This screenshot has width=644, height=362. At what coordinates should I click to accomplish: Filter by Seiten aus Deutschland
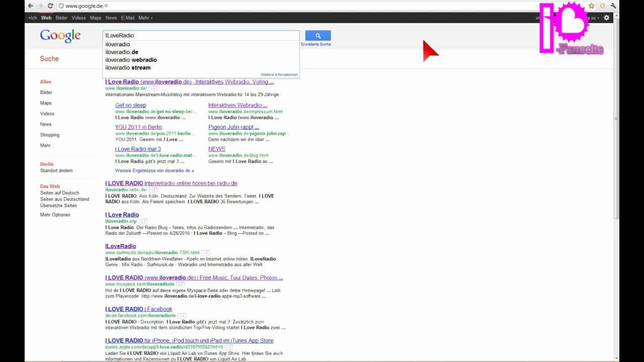[x=65, y=199]
